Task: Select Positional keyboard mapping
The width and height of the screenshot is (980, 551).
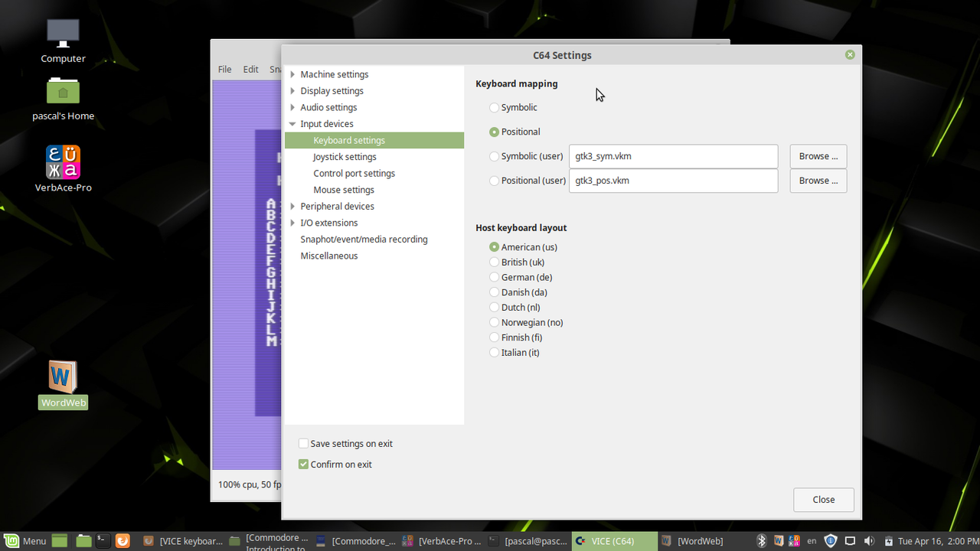Action: pyautogui.click(x=494, y=132)
